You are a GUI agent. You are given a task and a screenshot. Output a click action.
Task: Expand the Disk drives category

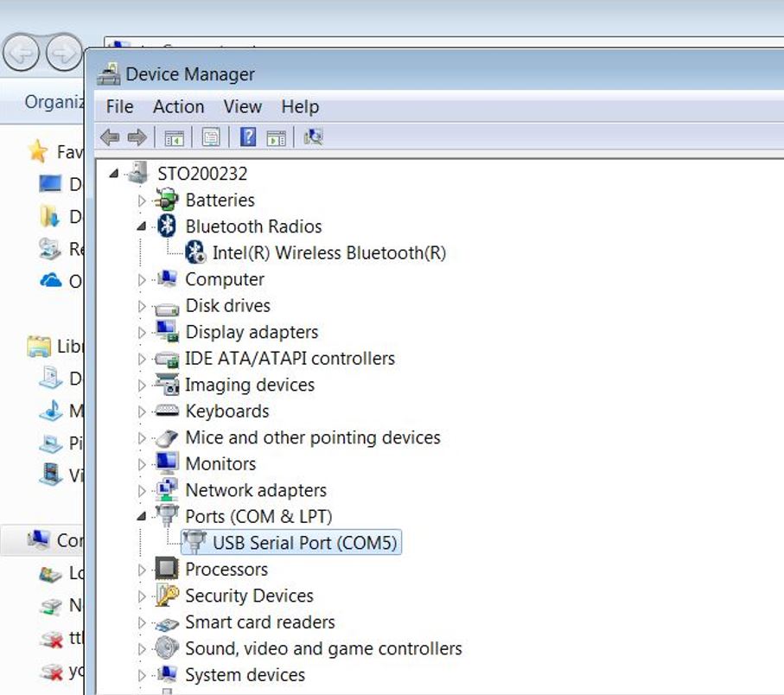pos(142,306)
